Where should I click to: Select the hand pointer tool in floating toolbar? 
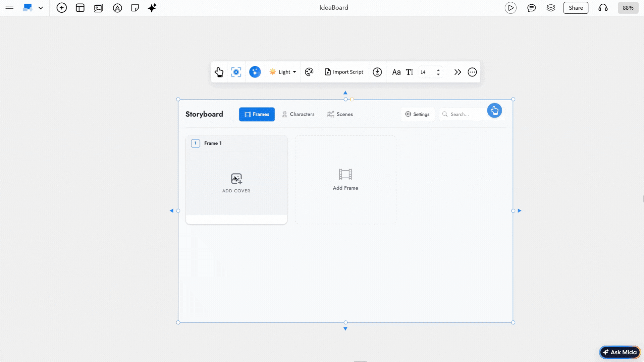click(219, 72)
